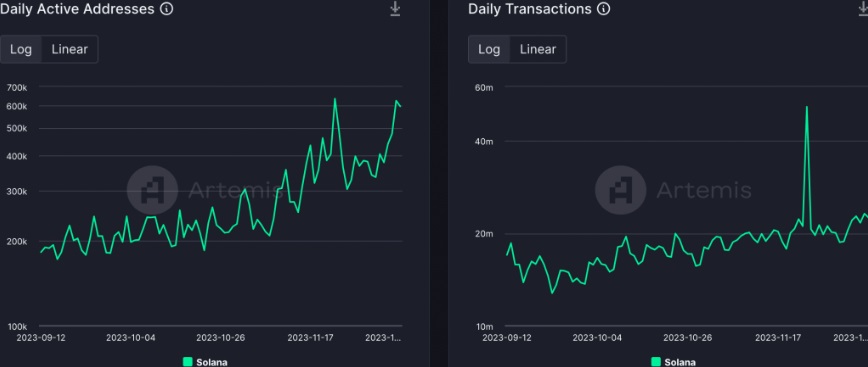Select Linear scale for Daily Transactions

(538, 49)
